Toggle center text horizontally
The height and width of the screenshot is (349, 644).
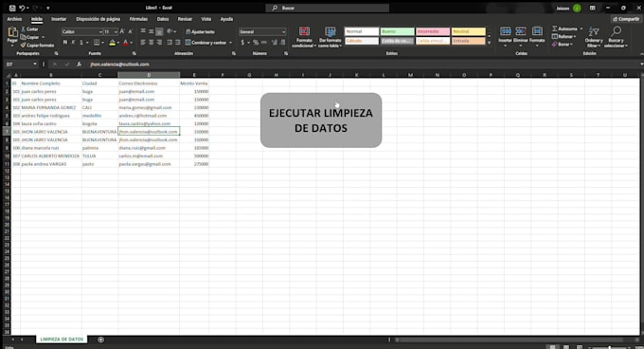(x=152, y=43)
